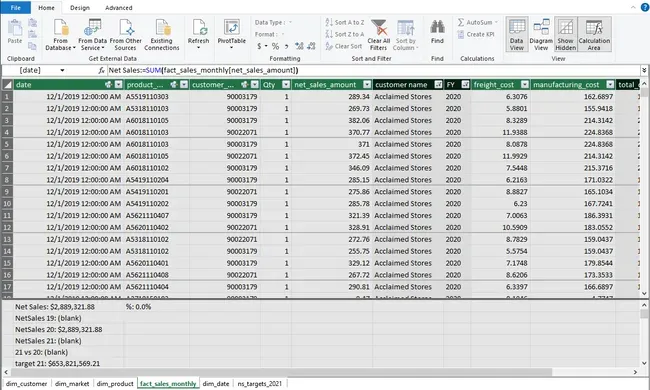Image resolution: width=650 pixels, height=390 pixels.
Task: Open the dim_product table tab
Action: (115, 384)
